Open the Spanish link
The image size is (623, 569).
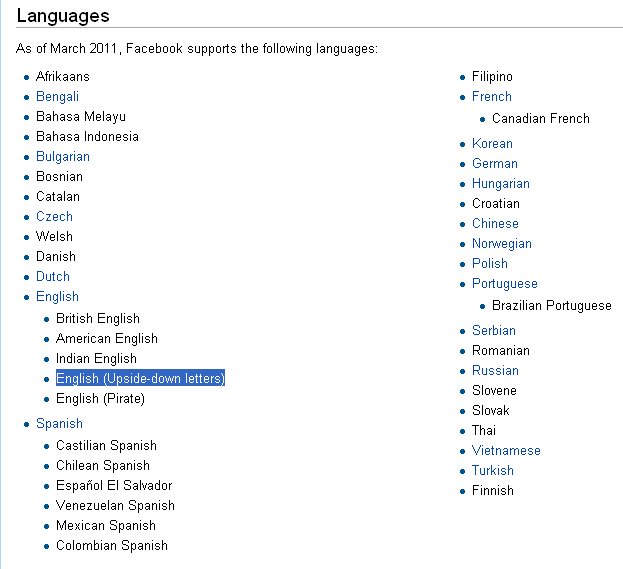[59, 424]
